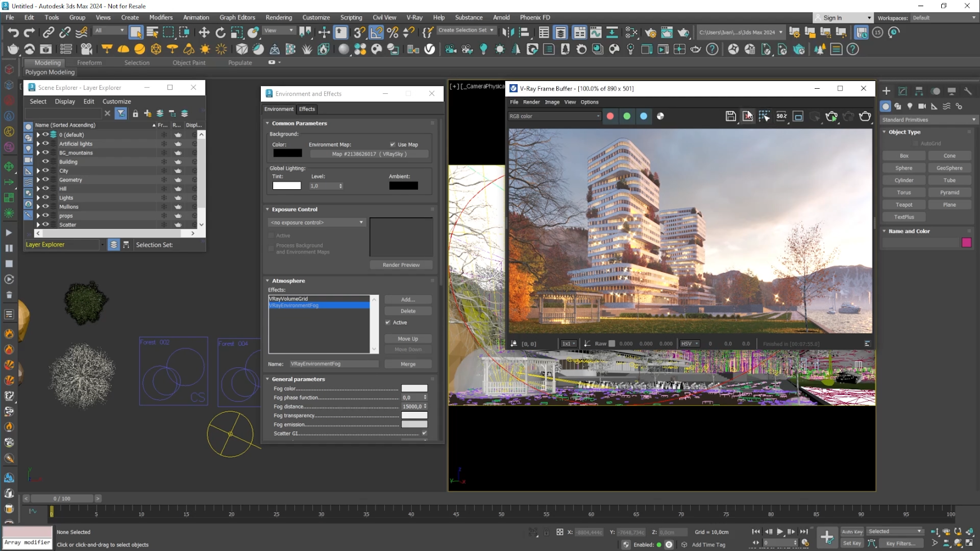The height and width of the screenshot is (551, 980).
Task: Switch to the Effects tab
Action: (x=307, y=109)
